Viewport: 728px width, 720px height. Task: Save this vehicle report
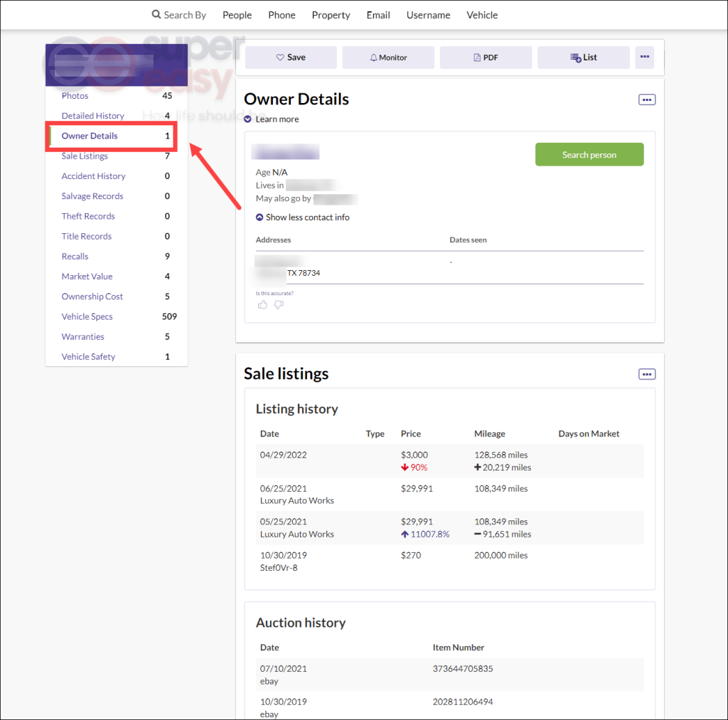(x=291, y=57)
